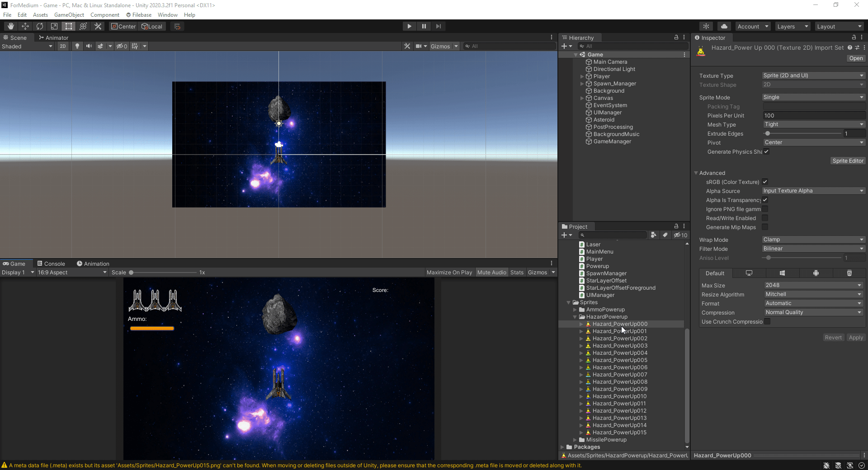Image resolution: width=868 pixels, height=470 pixels.
Task: Select the Scale tool
Action: (54, 26)
